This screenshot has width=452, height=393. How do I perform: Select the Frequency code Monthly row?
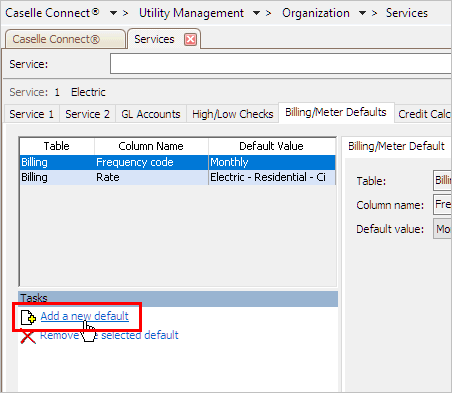[x=177, y=162]
